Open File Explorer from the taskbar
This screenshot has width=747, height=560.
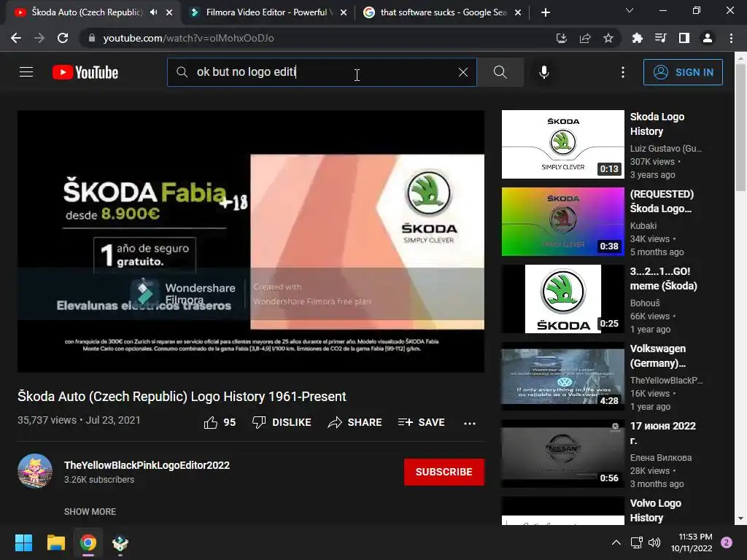click(55, 542)
